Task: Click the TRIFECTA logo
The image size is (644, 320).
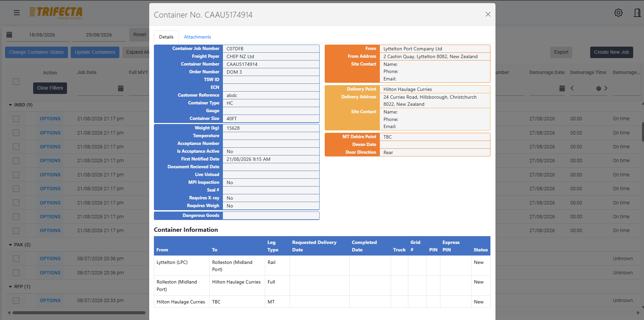Action: pos(56,13)
